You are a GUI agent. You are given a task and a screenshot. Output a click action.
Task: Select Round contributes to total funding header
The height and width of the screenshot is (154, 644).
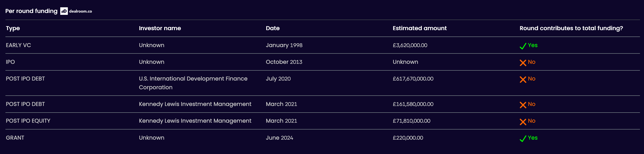pos(571,28)
